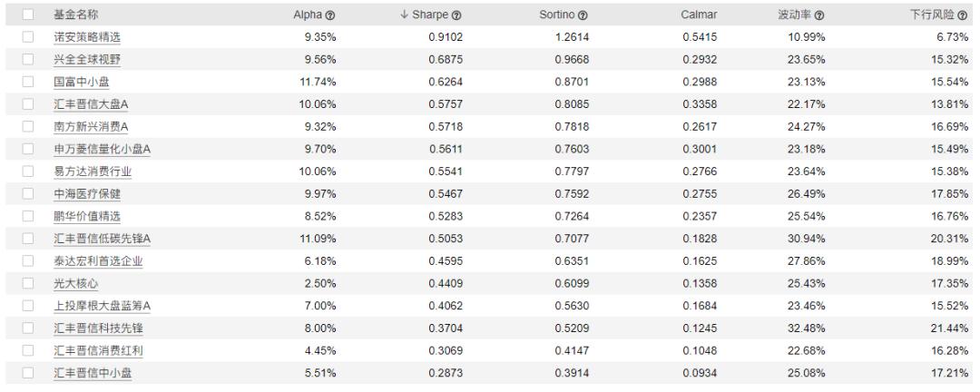Open the Sortino help tooltip icon
The image size is (980, 392).
pos(582,15)
